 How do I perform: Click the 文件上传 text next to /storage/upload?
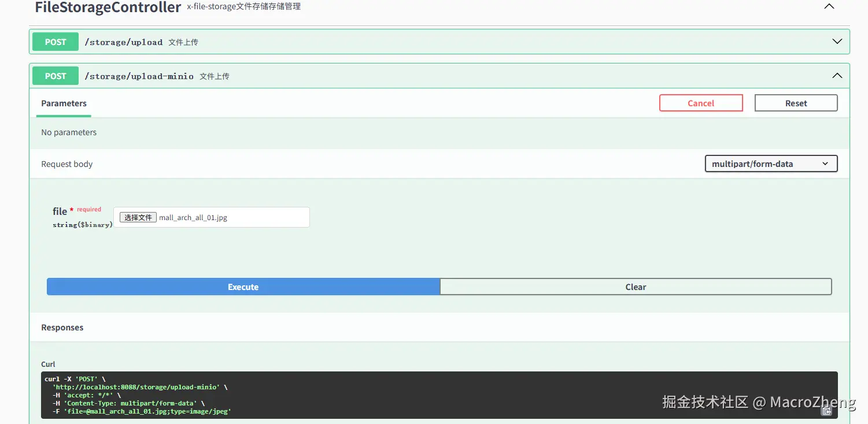click(x=183, y=42)
